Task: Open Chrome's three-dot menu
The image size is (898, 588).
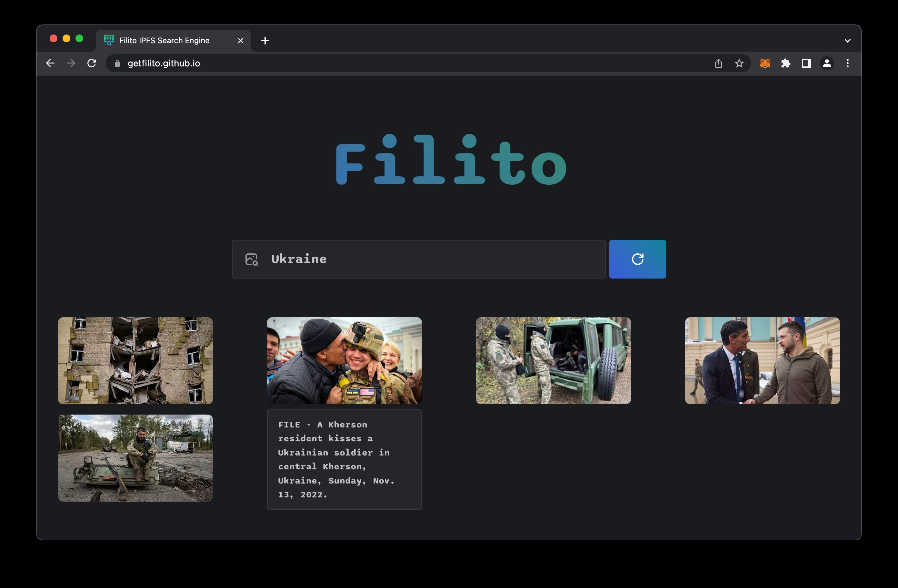Action: pos(847,64)
